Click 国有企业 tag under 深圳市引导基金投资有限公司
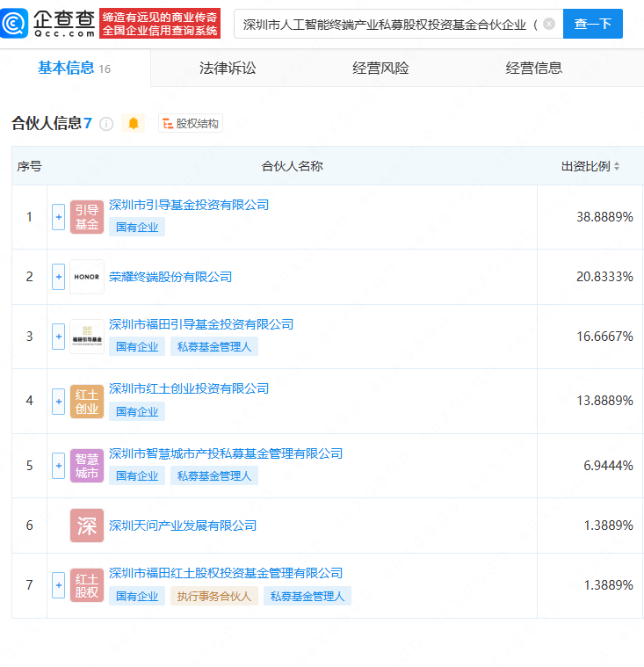 [x=137, y=227]
